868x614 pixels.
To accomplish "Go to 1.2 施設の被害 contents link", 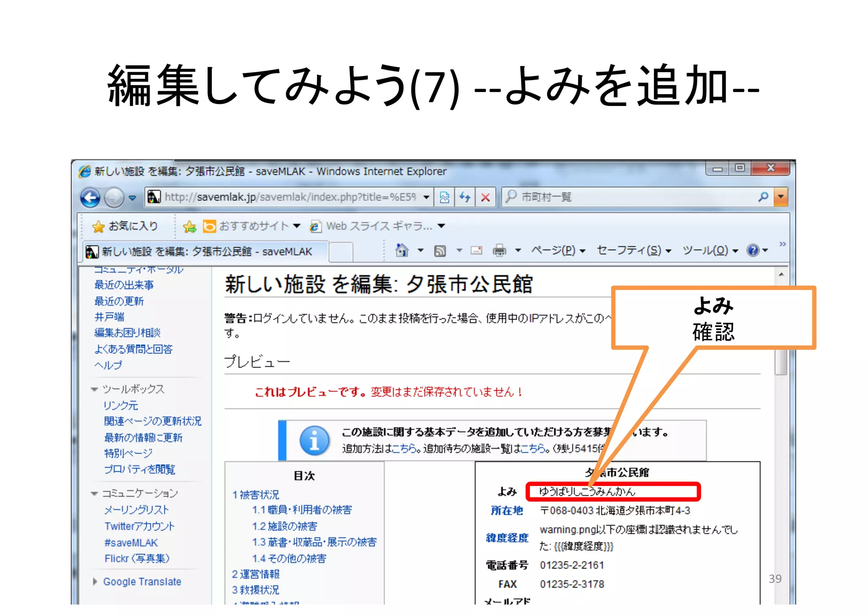I will [x=284, y=526].
